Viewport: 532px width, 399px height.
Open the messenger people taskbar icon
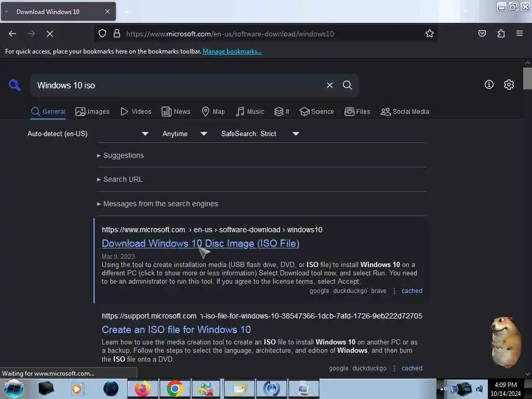(207, 389)
